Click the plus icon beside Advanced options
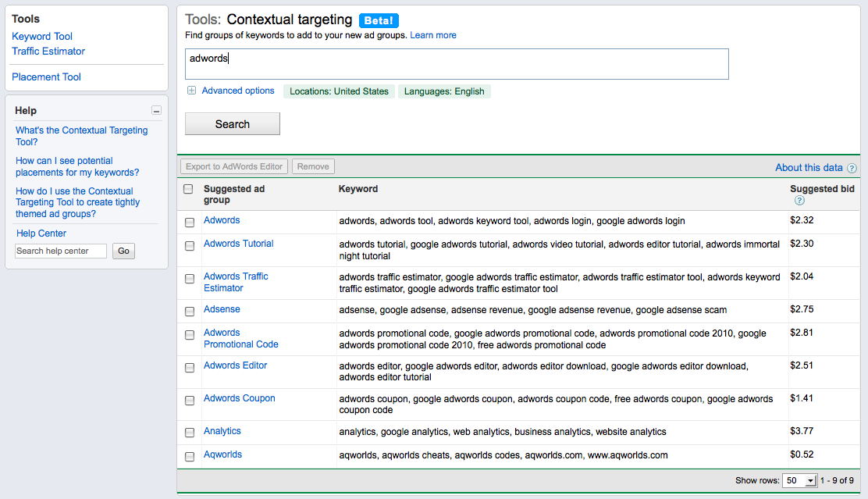Viewport: 868px width, 499px height. coord(191,91)
